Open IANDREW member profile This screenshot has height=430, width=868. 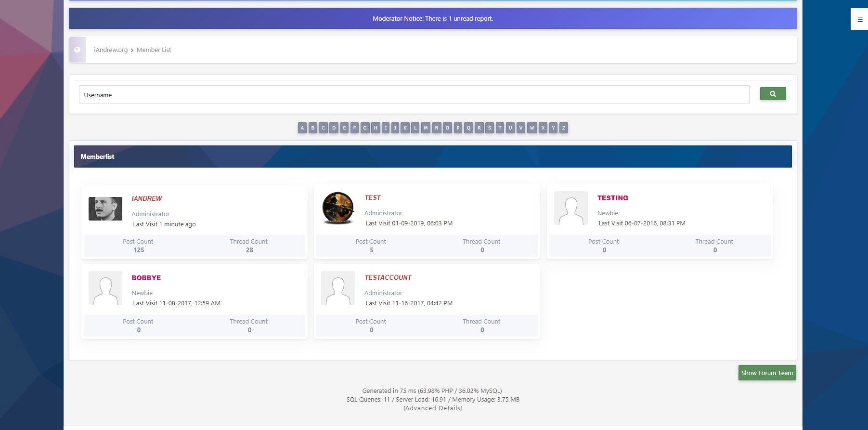point(147,198)
